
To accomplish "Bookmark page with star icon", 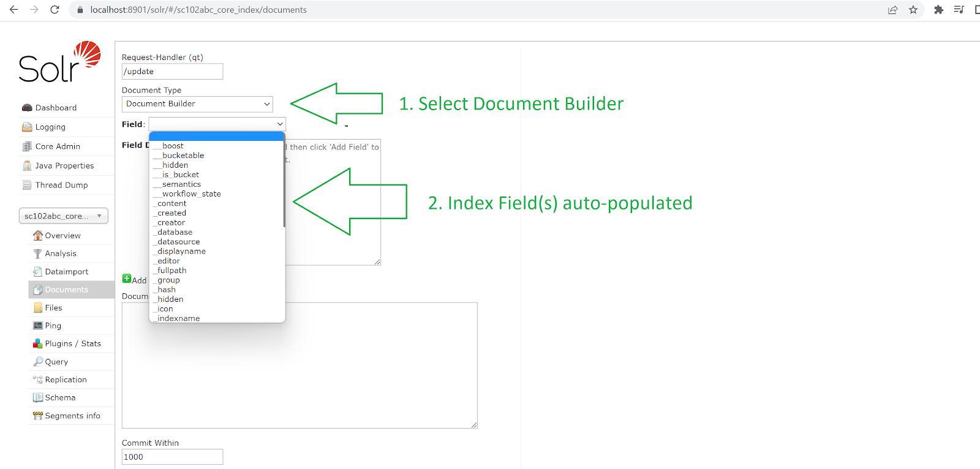I will [x=913, y=10].
